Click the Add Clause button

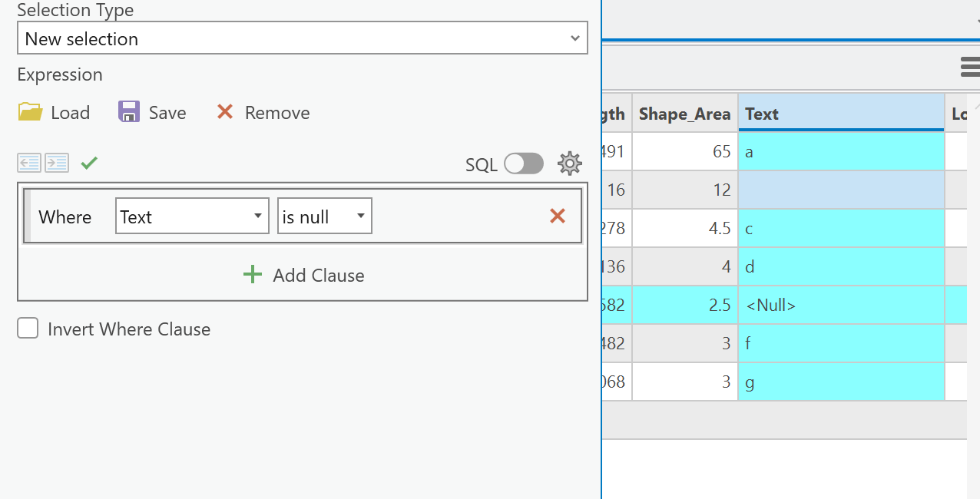[x=303, y=275]
